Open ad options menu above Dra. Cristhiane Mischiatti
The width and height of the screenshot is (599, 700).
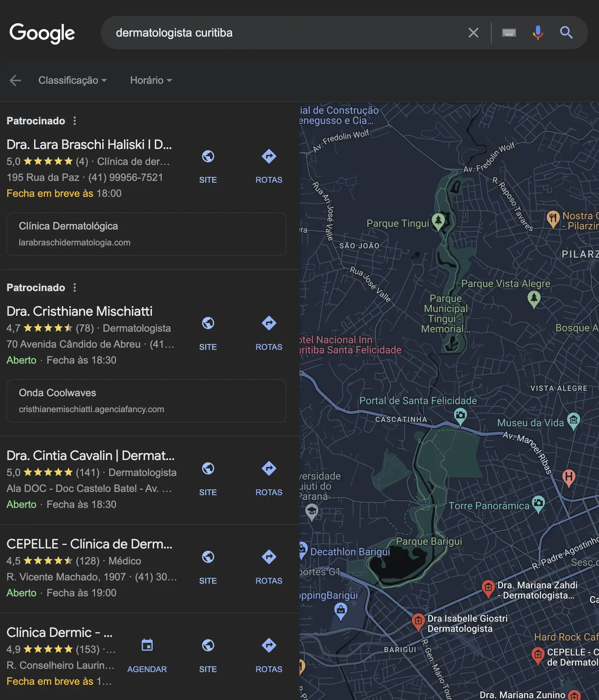click(x=75, y=287)
